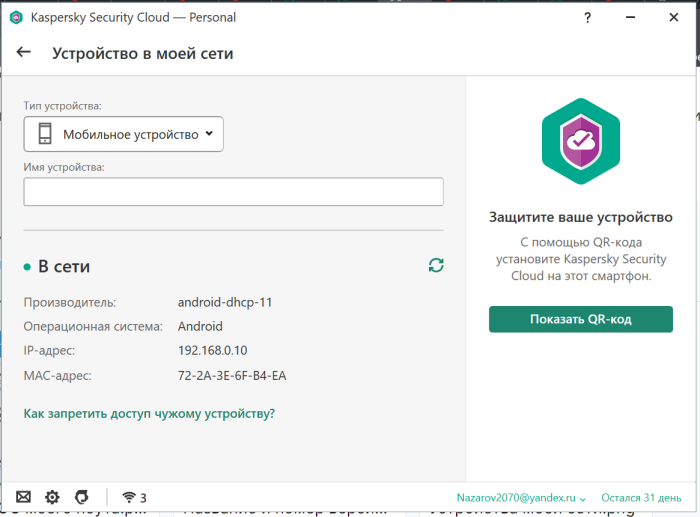700x517 pixels.
Task: Click the 'Производитель:' label
Action: pyautogui.click(x=70, y=302)
